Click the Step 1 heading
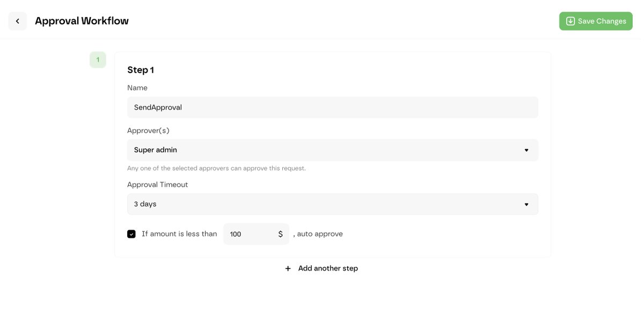 coord(141,70)
